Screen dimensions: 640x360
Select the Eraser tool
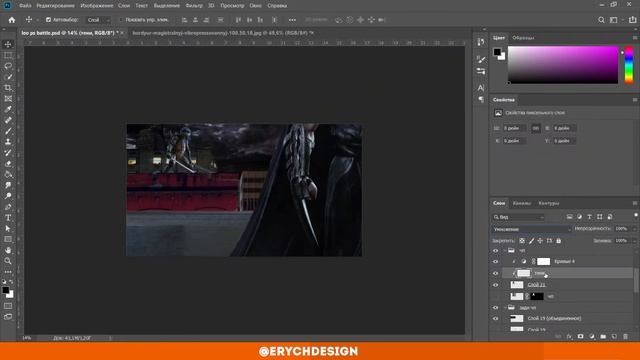pyautogui.click(x=8, y=164)
